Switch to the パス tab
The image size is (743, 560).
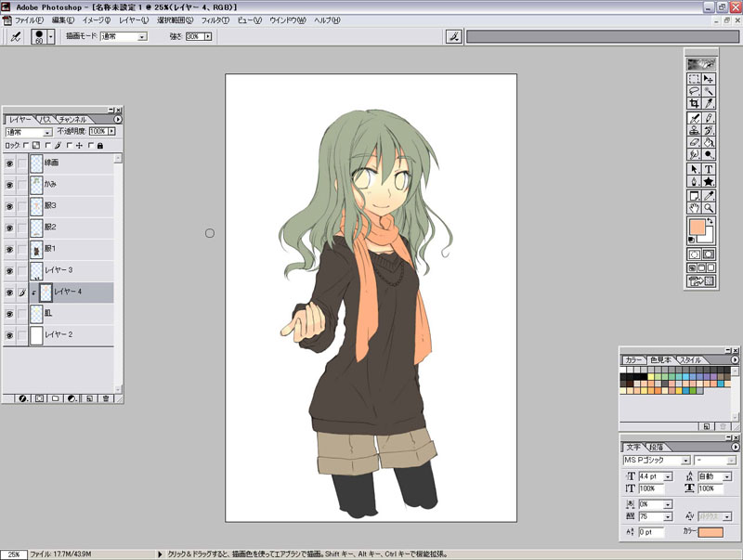45,120
